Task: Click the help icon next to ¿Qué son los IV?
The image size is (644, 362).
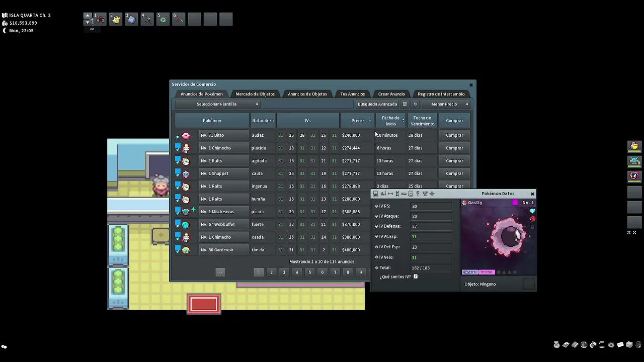Action: coord(415,277)
